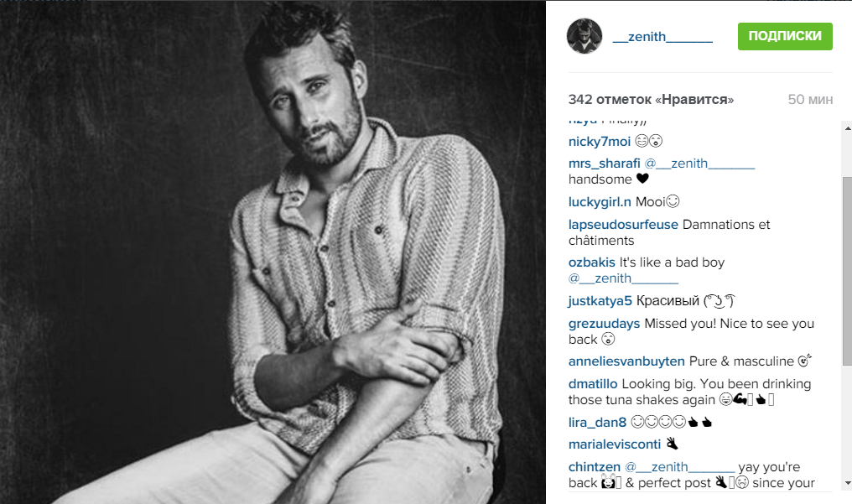The width and height of the screenshot is (852, 504).
Task: Open ozbakis's profile
Action: [592, 262]
